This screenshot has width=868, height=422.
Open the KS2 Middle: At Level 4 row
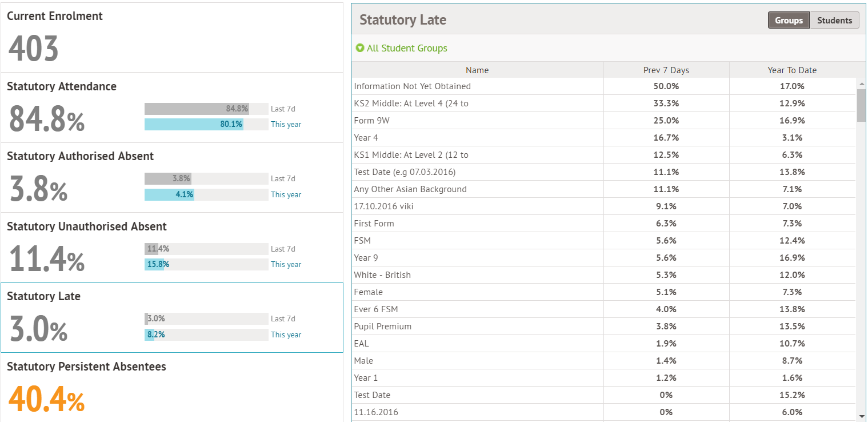[603, 103]
